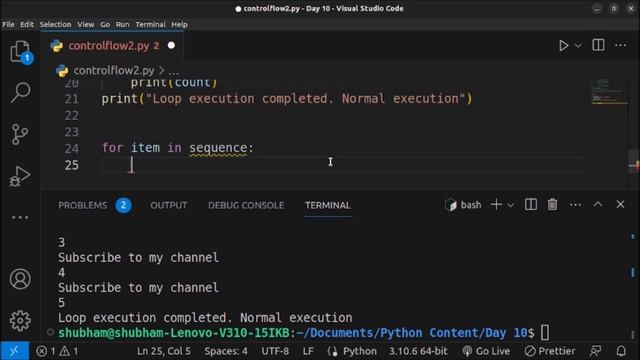Select the controlflow2.py editor tab
The image size is (640, 360).
click(112, 46)
